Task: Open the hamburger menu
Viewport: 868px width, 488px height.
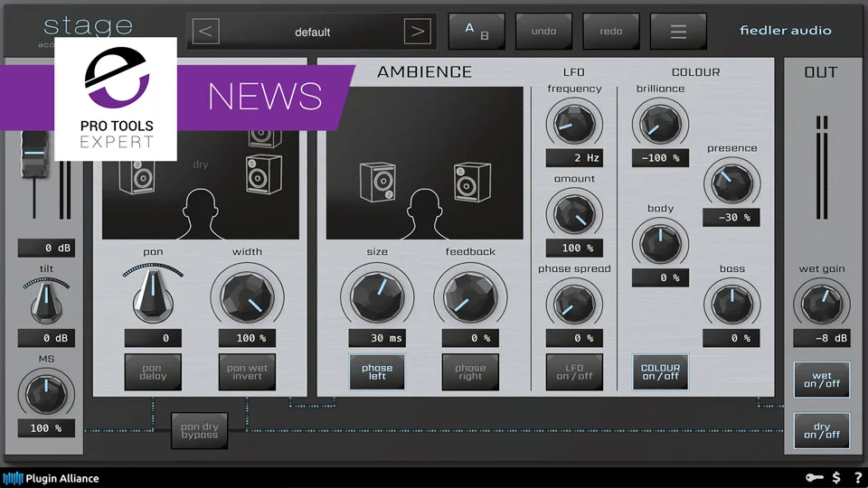Action: (678, 31)
